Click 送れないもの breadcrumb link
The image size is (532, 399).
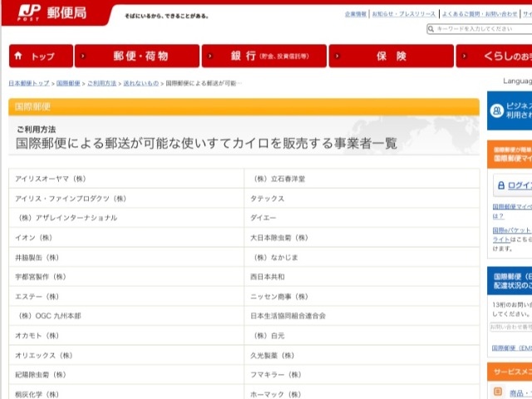[140, 83]
